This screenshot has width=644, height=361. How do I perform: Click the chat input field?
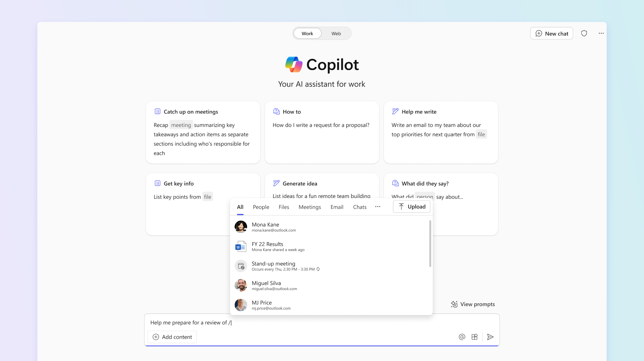coord(322,322)
